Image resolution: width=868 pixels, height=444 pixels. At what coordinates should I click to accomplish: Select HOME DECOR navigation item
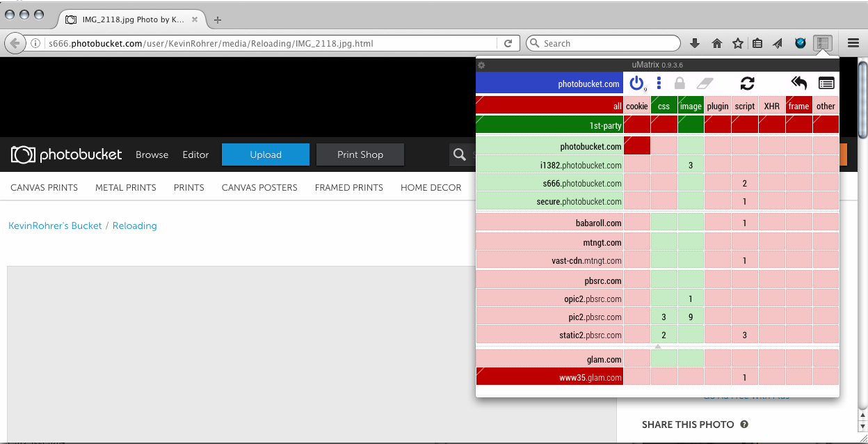431,187
